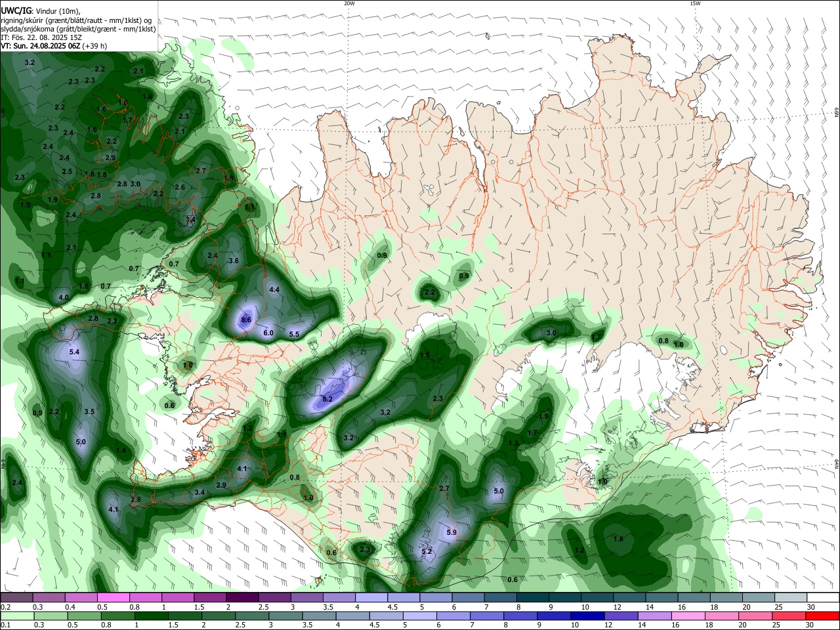Click the 8.6 precipitation value on the map
This screenshot has width=840, height=630.
(x=247, y=320)
